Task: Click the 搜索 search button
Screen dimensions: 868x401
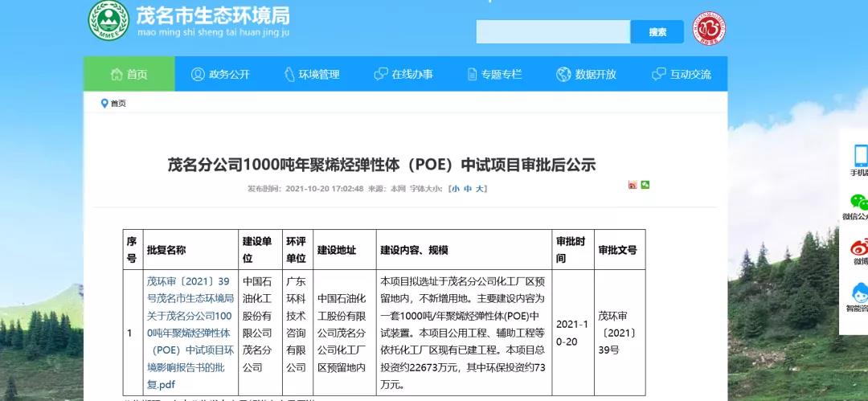Action: tap(657, 32)
